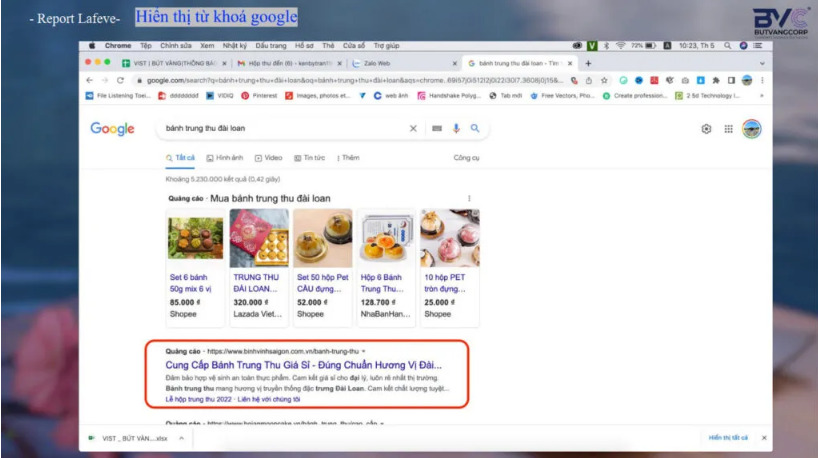Image resolution: width=818 pixels, height=458 pixels.
Task: Select the Tin tức results tab
Action: (x=309, y=158)
